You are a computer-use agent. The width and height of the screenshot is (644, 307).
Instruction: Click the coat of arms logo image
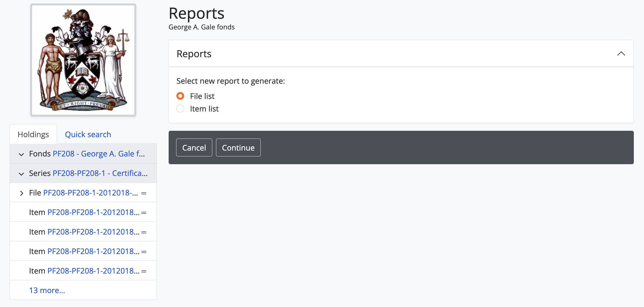point(83,60)
